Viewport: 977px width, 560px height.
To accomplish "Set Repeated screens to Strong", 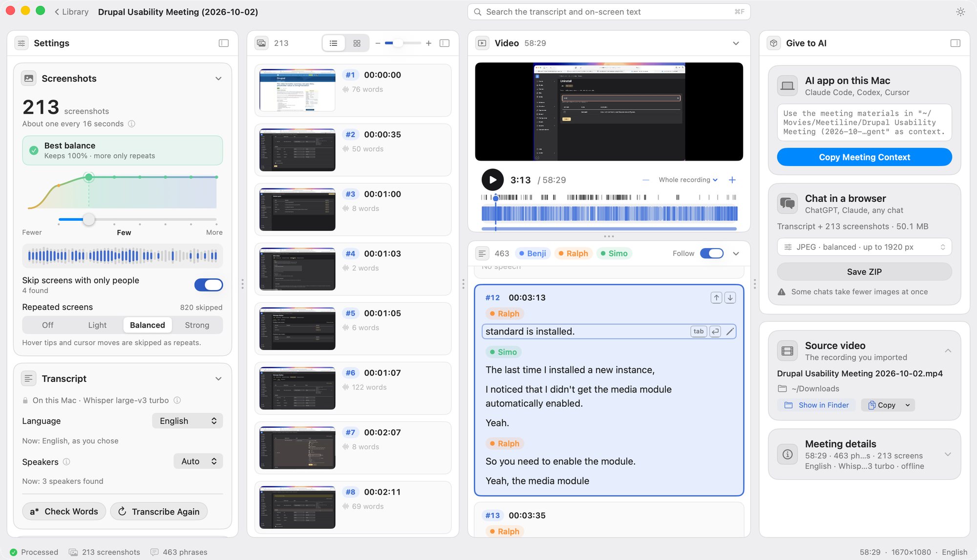I will click(x=197, y=325).
